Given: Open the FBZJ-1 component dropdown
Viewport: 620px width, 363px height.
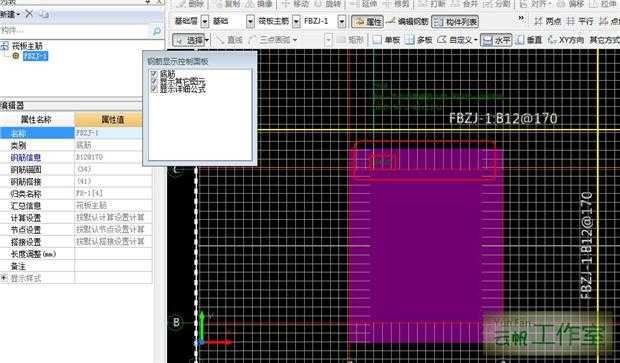Looking at the screenshot, I should tap(342, 21).
